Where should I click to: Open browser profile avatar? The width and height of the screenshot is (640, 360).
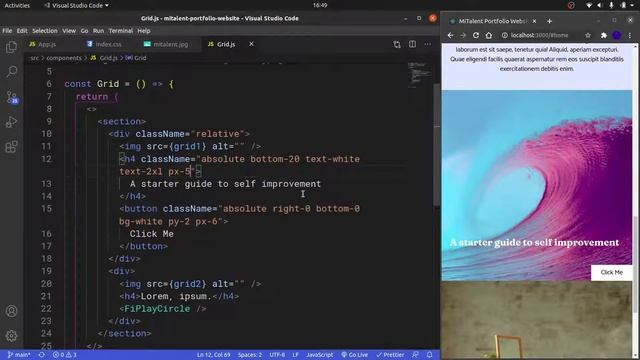617,36
